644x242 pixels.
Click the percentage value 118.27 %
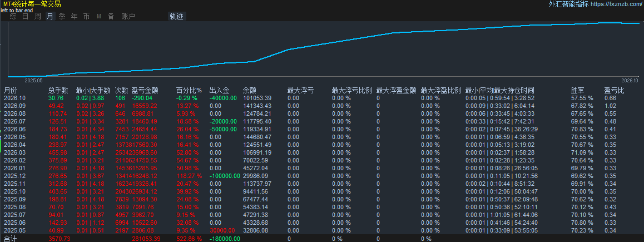click(x=189, y=176)
